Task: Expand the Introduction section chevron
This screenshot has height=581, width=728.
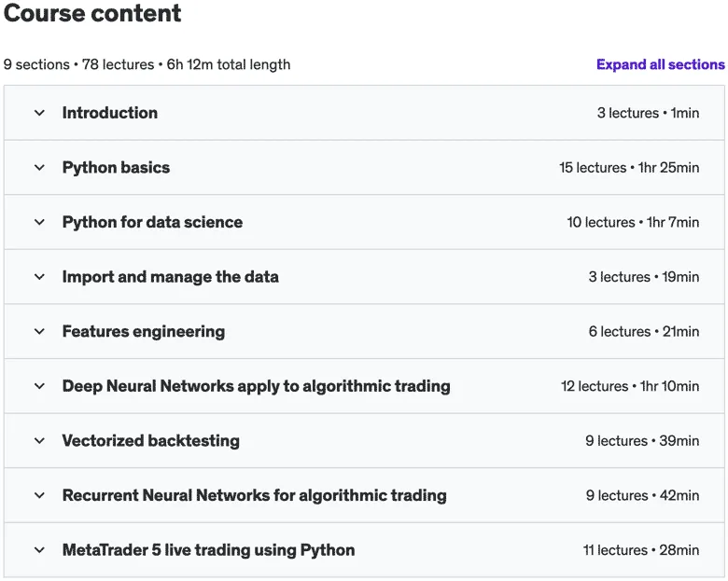Action: point(39,113)
